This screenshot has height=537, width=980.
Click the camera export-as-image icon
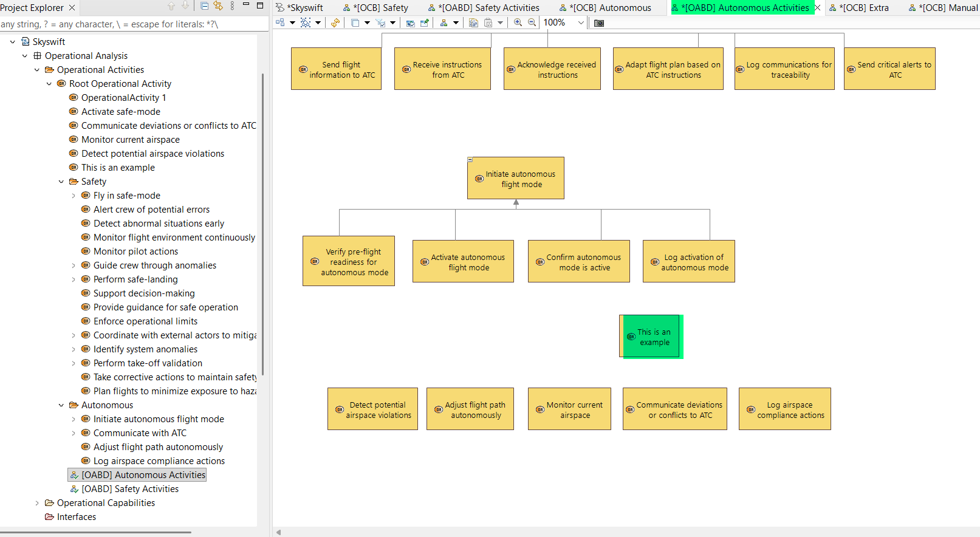(x=599, y=23)
